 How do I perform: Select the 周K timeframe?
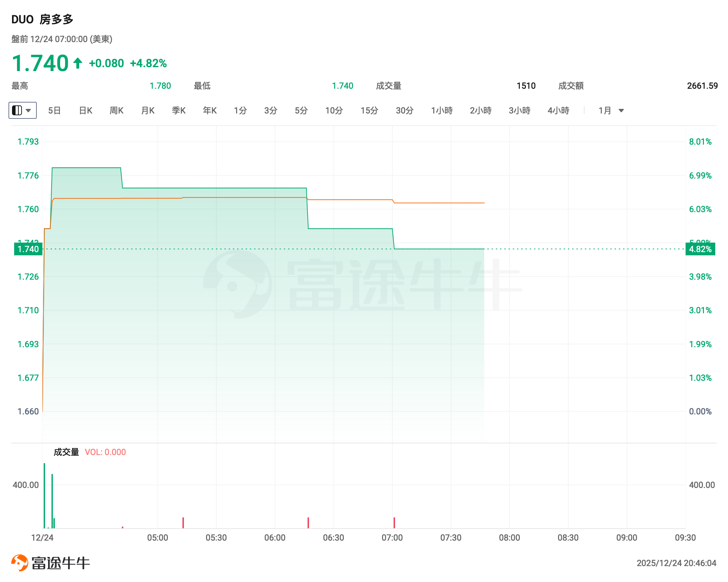point(117,111)
